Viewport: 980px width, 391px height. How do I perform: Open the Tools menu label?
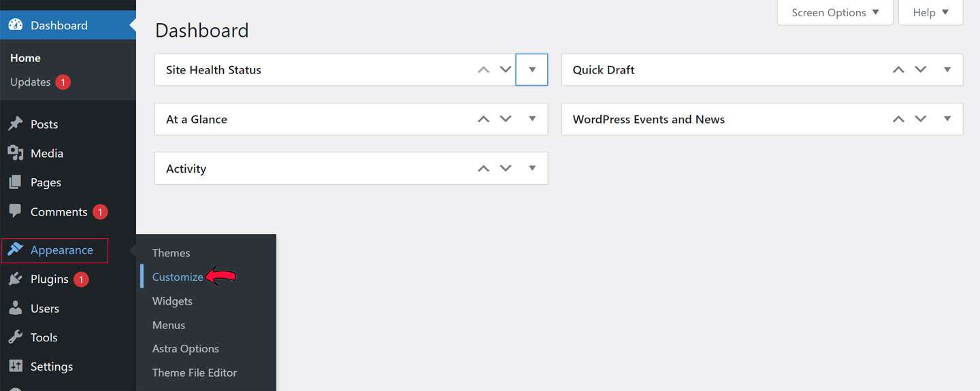point(44,337)
